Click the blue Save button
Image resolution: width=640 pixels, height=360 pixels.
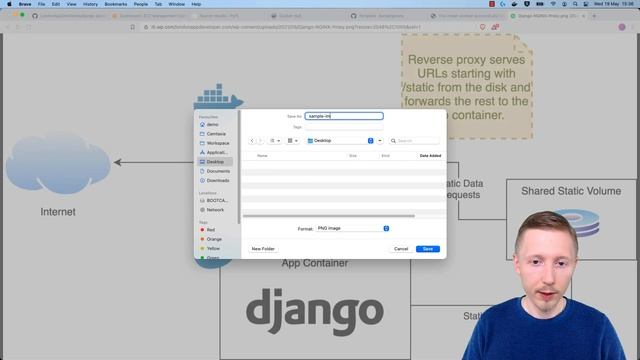(428, 249)
